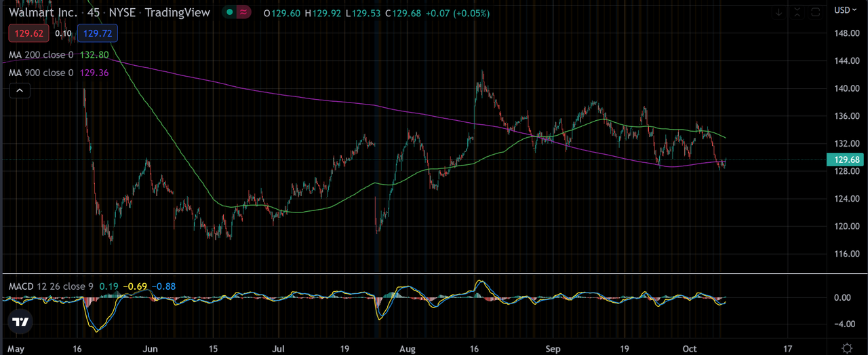Maximize the chart pane
Screen dimensions: 868x355
coord(816,12)
